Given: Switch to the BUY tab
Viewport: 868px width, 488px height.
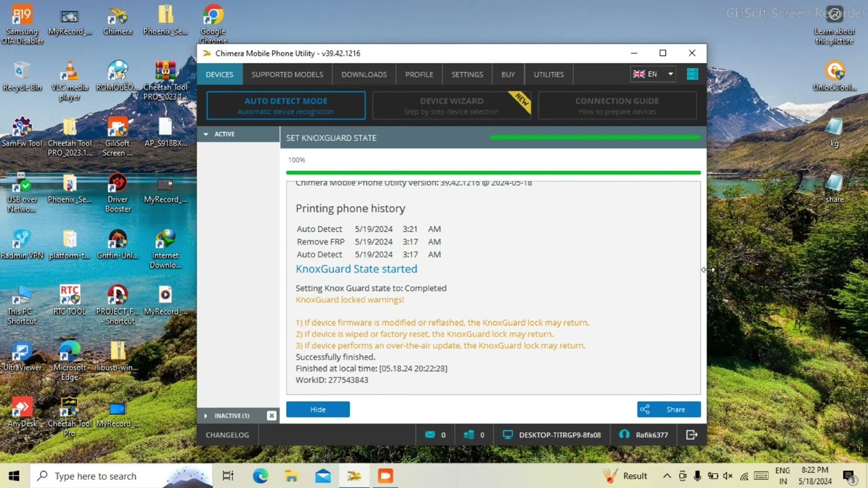Looking at the screenshot, I should pos(508,74).
